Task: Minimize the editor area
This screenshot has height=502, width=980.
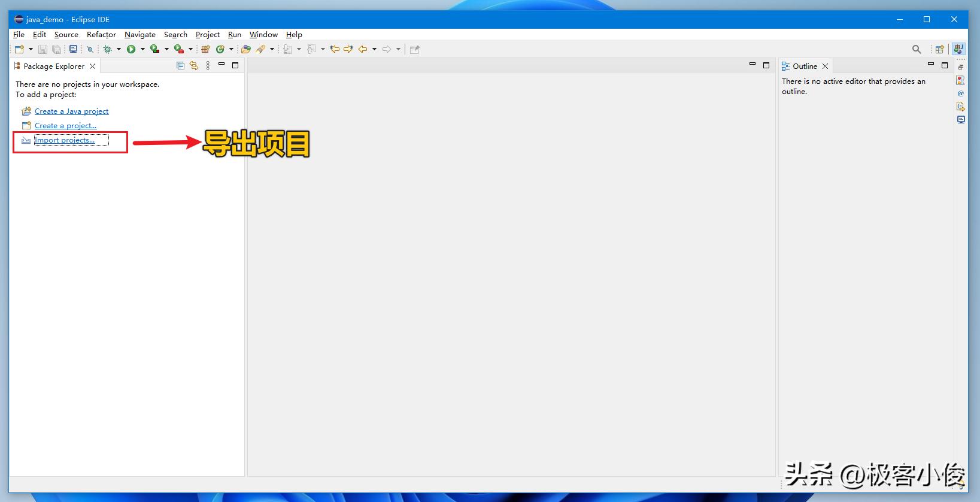Action: coord(753,64)
